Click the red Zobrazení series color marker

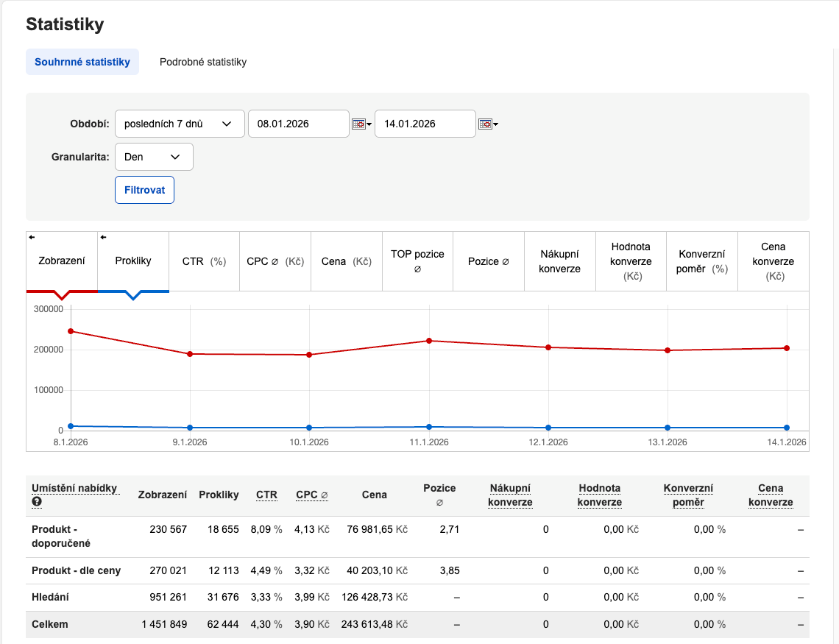tap(62, 294)
